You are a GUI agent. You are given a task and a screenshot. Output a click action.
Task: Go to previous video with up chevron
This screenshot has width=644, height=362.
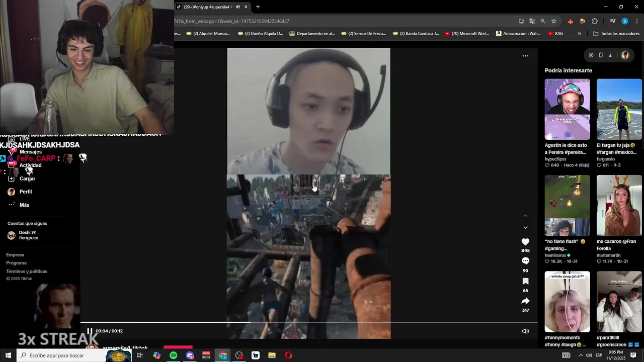(525, 215)
